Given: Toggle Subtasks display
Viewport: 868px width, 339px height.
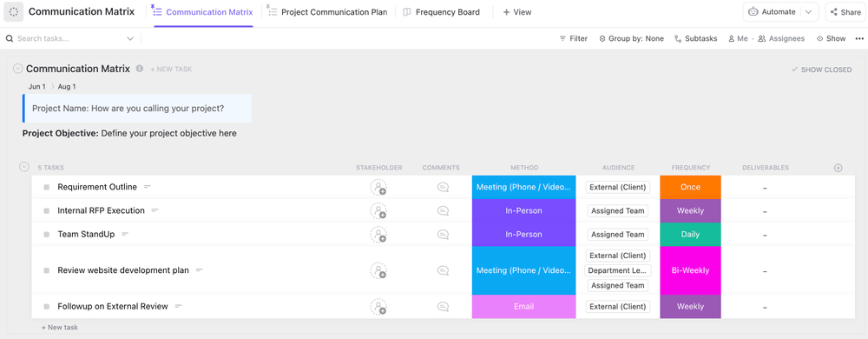Looking at the screenshot, I should (696, 39).
